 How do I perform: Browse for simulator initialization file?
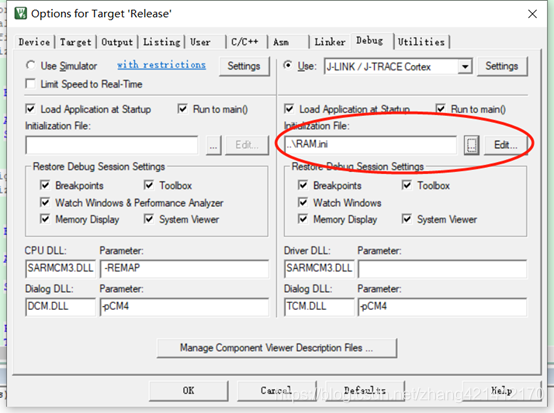click(213, 145)
